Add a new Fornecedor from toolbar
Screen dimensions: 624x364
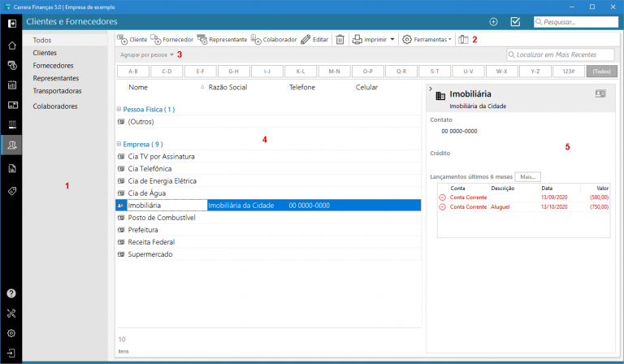[x=172, y=39]
